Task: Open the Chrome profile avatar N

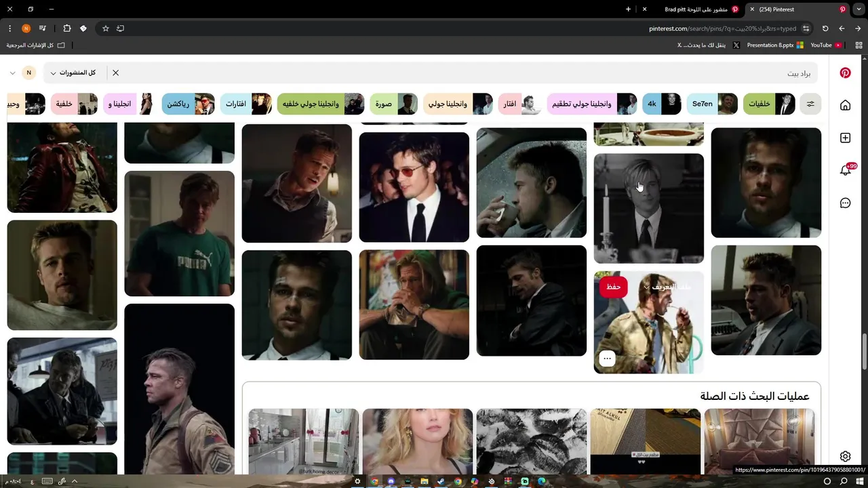Action: tap(26, 28)
